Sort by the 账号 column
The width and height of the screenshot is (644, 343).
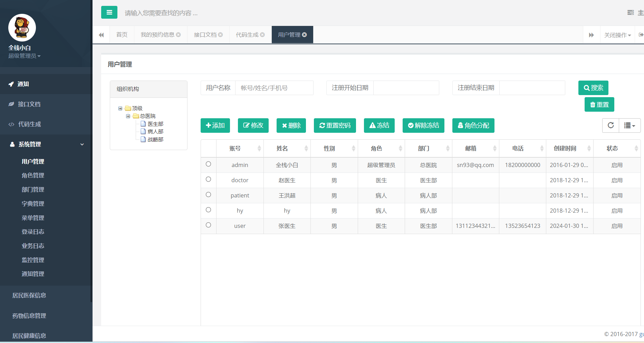(x=240, y=148)
